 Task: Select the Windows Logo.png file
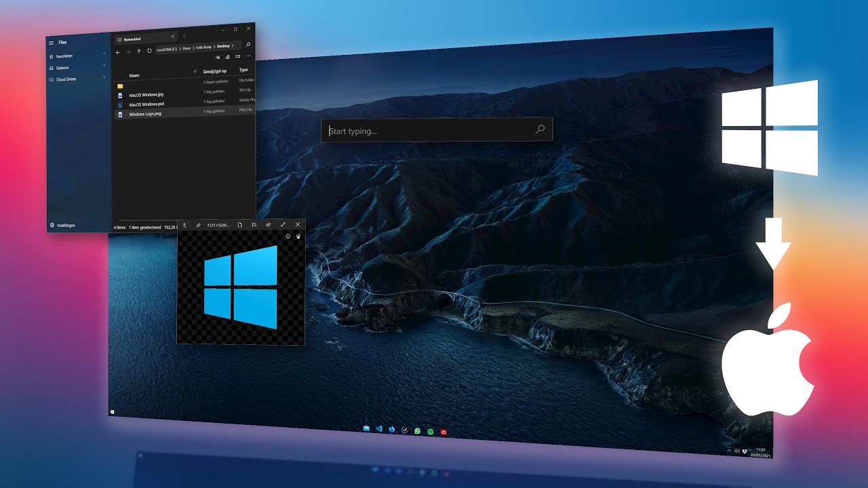(x=183, y=113)
